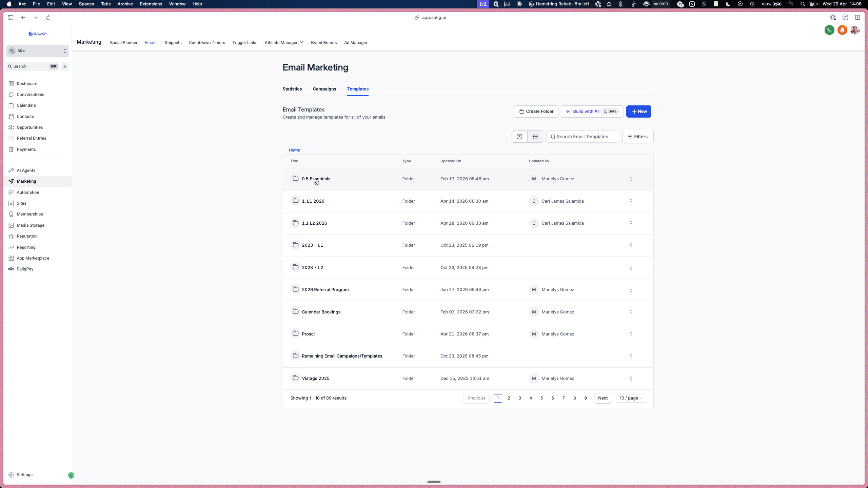This screenshot has width=868, height=488.
Task: Open the Snippets tab
Action: click(173, 42)
